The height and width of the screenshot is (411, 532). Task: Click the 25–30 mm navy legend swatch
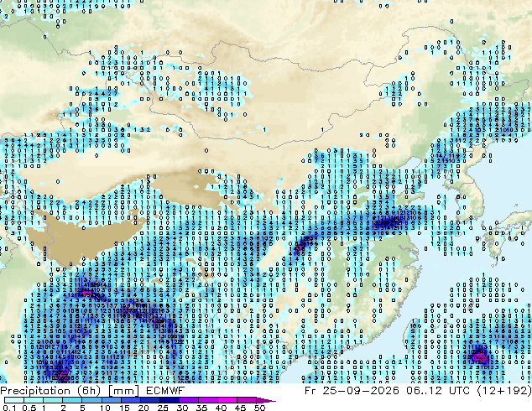tap(170, 400)
